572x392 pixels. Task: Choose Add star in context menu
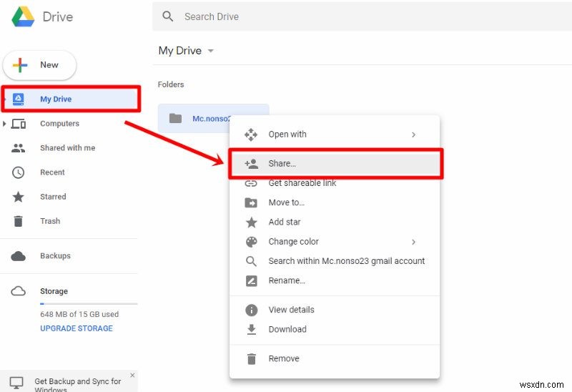pos(335,222)
